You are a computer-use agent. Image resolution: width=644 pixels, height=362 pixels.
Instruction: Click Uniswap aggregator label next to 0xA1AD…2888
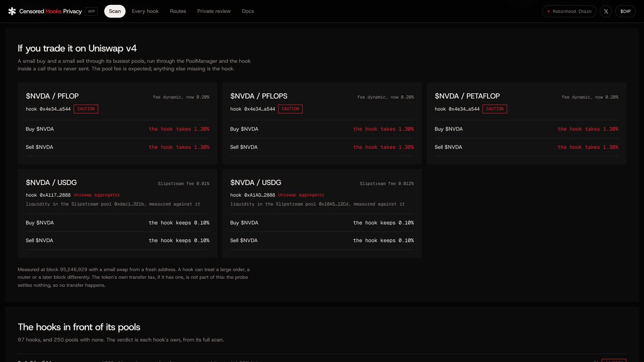[x=302, y=195]
